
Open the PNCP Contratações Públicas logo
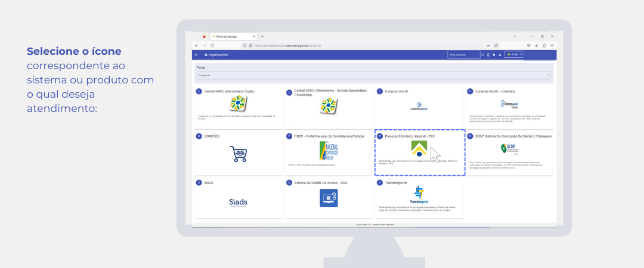329,151
